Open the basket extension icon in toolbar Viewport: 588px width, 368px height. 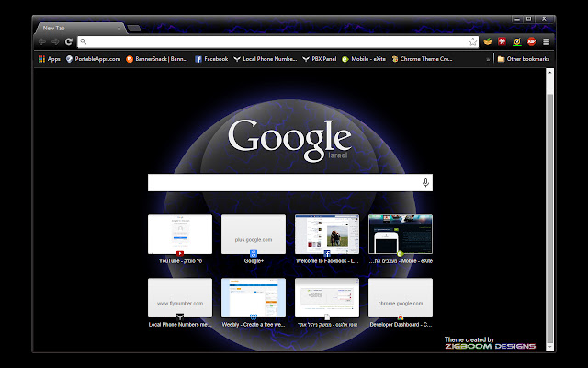pos(488,41)
